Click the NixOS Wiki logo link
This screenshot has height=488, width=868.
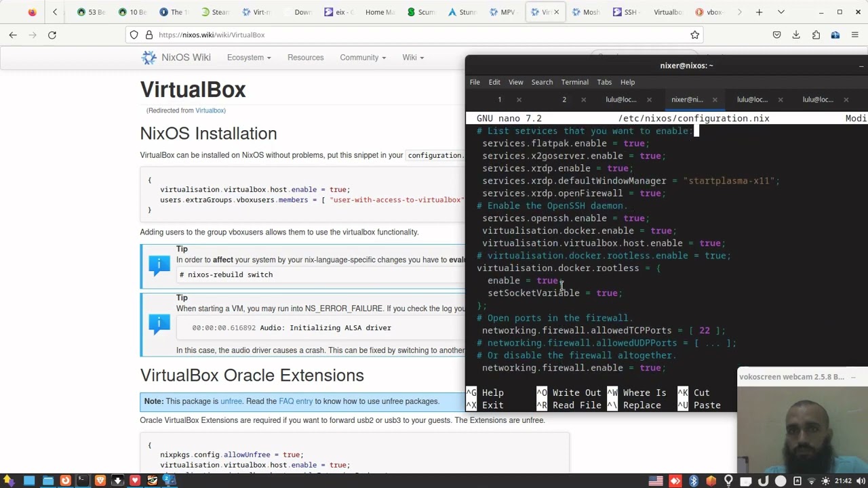click(x=176, y=58)
